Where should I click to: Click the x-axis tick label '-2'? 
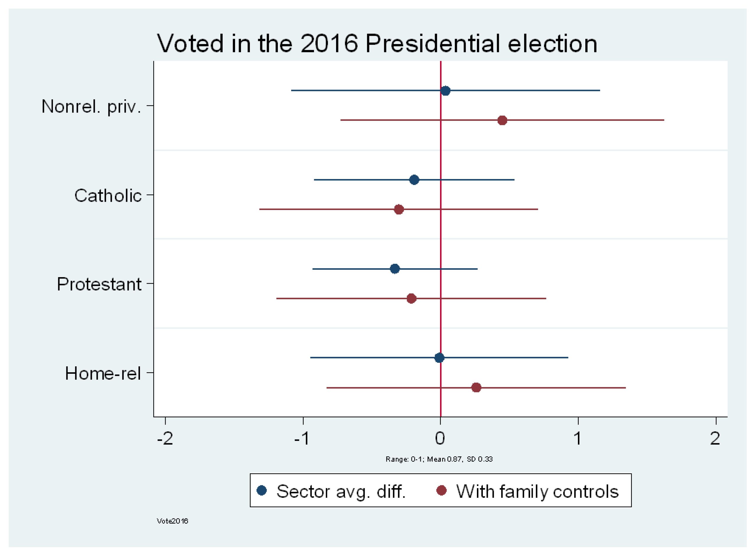pos(165,438)
